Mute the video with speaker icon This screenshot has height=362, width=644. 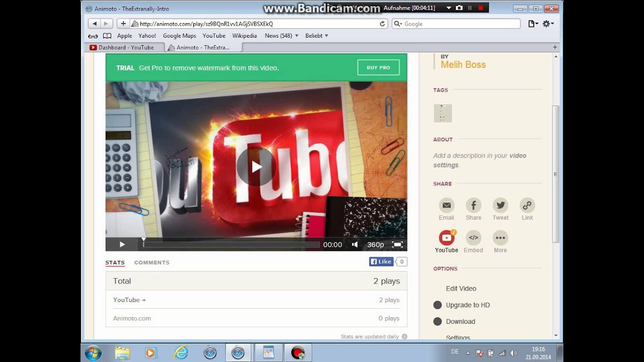click(355, 244)
